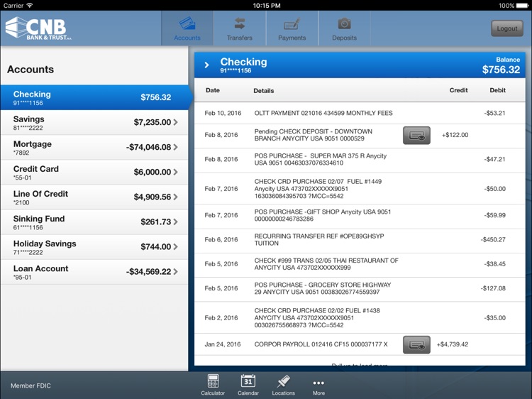Open the Transfers arrows icon

tap(240, 23)
